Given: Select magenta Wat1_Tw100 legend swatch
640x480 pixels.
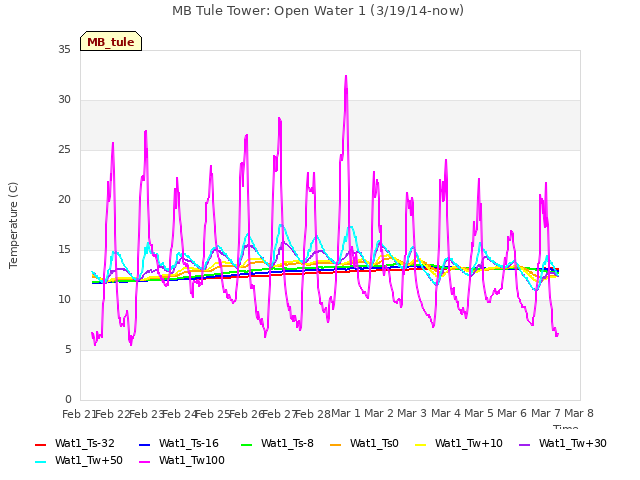Looking at the screenshot, I should click(x=144, y=462).
